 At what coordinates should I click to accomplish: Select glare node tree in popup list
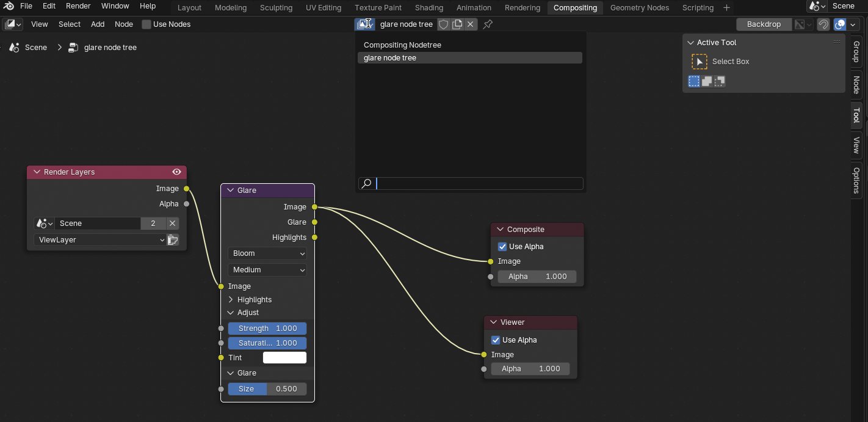click(x=469, y=58)
